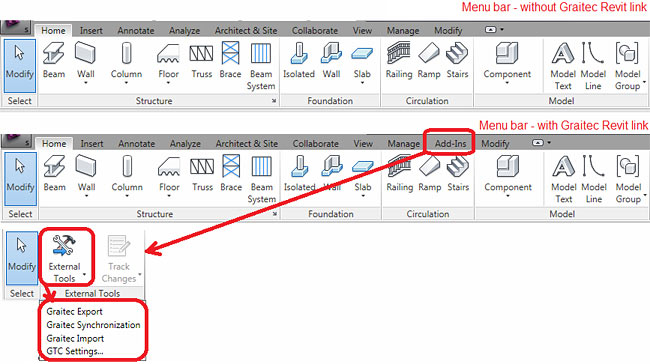The image size is (650, 364).
Task: Open View tab in ribbon containing Add-Ins tab
Action: (x=363, y=143)
